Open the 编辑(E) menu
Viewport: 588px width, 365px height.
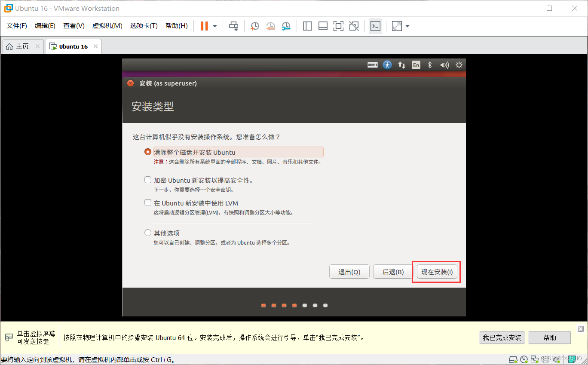[45, 26]
